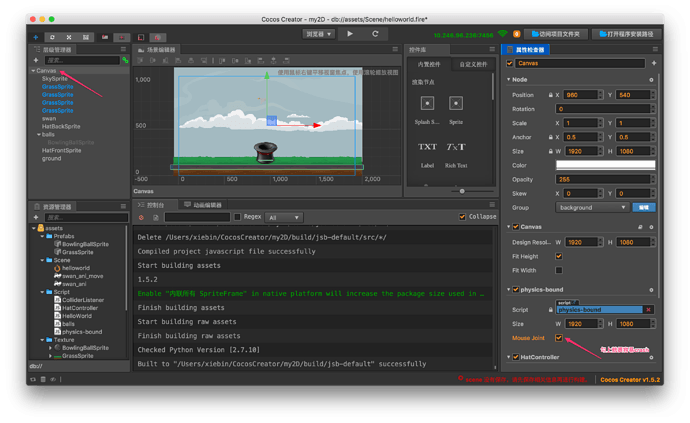690x423 pixels.
Task: Toggle the Canvas node active checkbox
Action: point(510,63)
